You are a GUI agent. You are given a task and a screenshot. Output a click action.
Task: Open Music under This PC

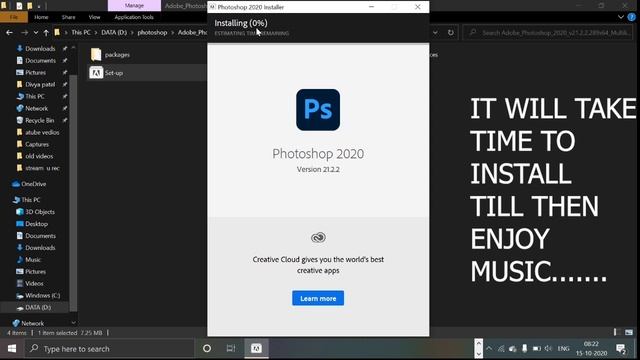tap(33, 260)
